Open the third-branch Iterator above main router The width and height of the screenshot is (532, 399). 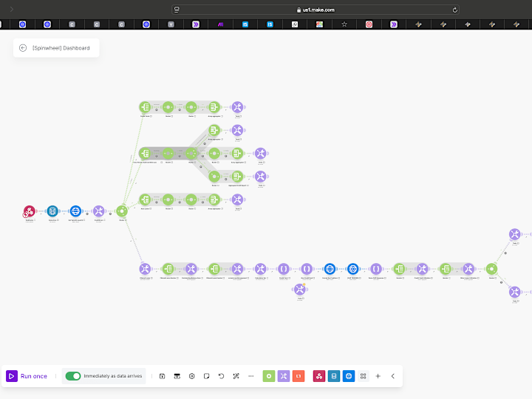pyautogui.click(x=145, y=199)
